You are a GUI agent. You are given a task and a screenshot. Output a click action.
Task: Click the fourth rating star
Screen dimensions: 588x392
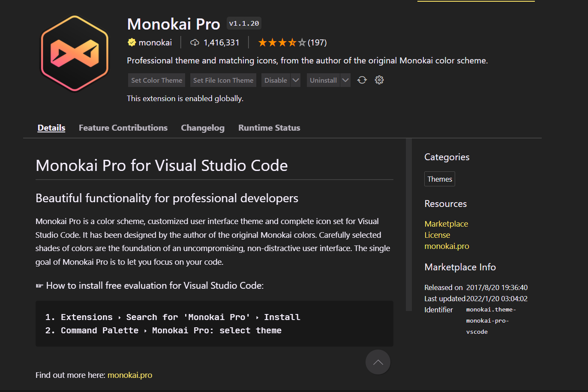(292, 42)
